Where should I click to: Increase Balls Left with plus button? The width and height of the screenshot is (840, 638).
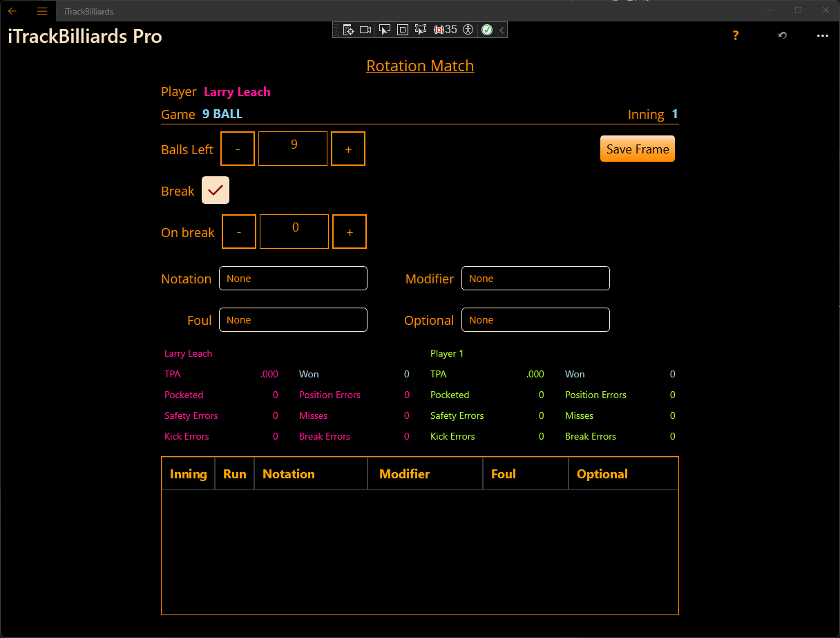pyautogui.click(x=348, y=149)
